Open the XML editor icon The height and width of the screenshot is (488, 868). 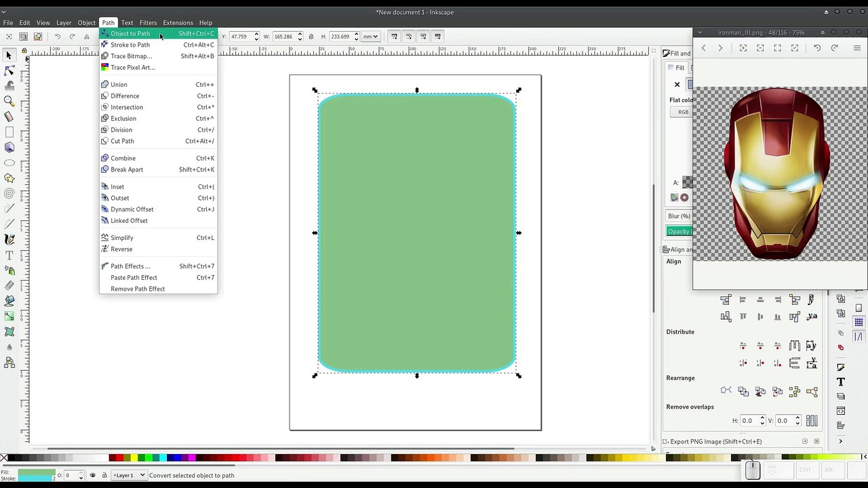click(x=841, y=411)
